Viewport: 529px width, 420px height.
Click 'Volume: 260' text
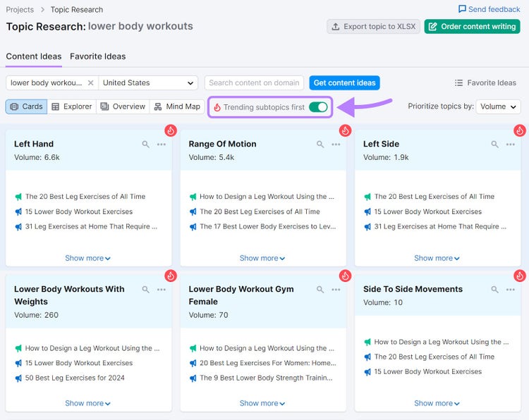36,315
